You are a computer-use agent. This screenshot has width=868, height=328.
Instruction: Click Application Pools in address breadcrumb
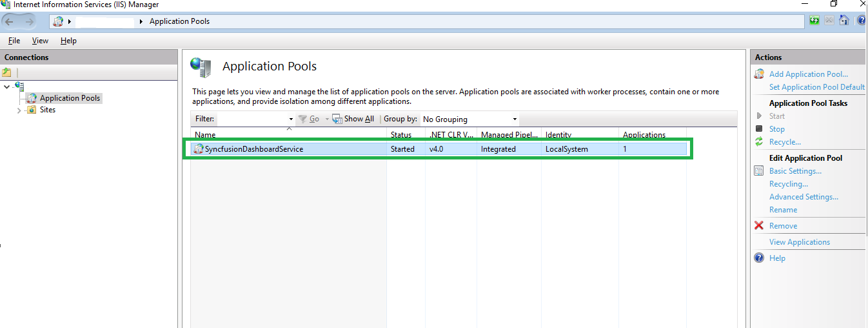click(180, 21)
